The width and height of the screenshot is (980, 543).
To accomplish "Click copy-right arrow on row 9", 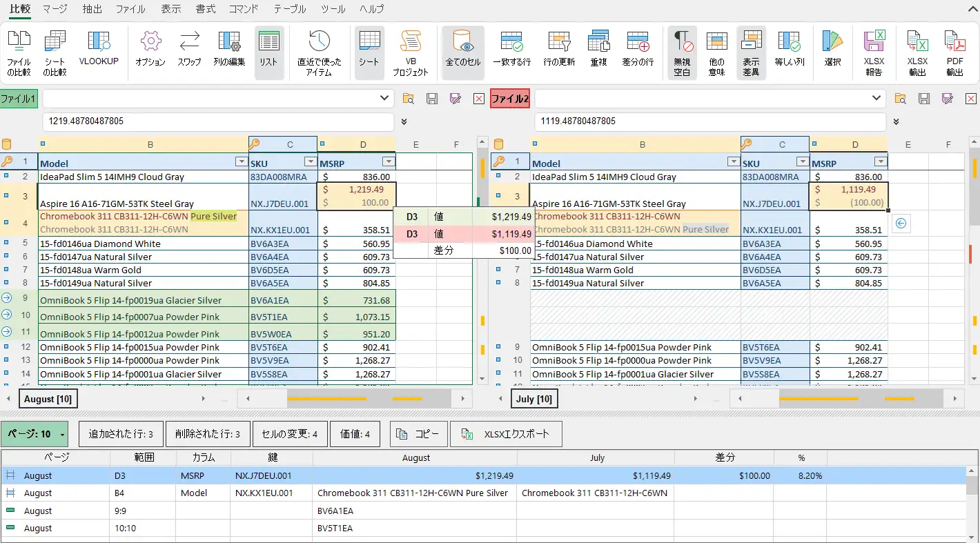I will click(x=7, y=298).
